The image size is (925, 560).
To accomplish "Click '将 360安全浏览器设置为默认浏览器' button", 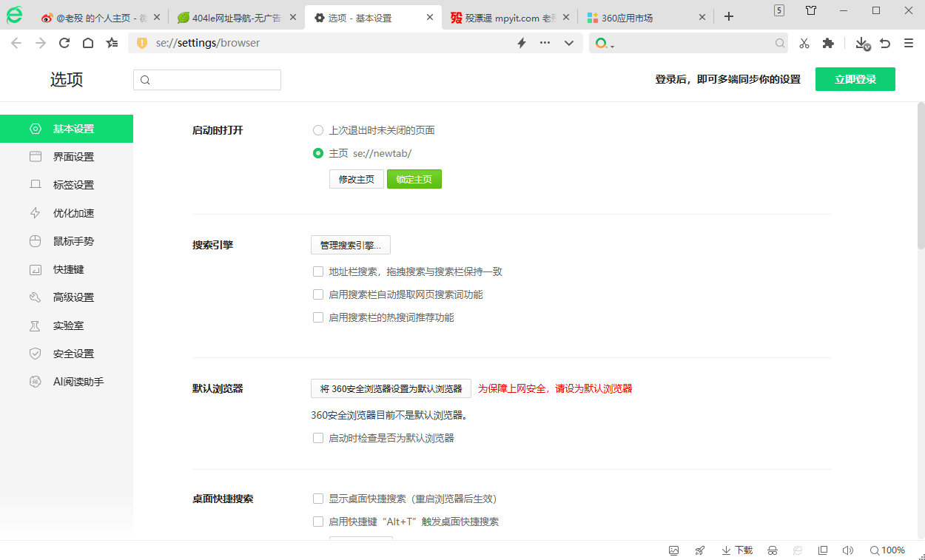I will pyautogui.click(x=391, y=388).
